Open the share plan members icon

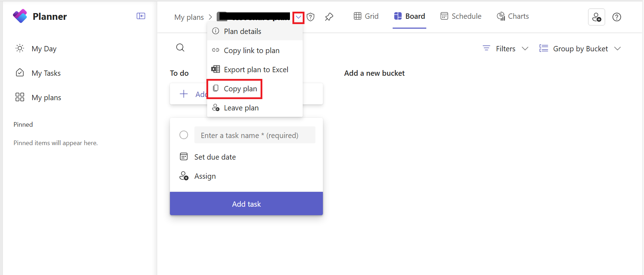coord(597,17)
